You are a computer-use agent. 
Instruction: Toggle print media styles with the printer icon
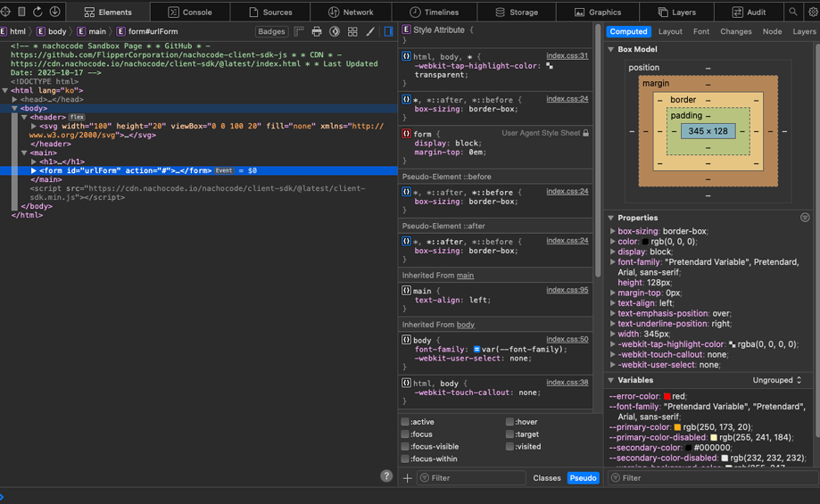tap(317, 31)
